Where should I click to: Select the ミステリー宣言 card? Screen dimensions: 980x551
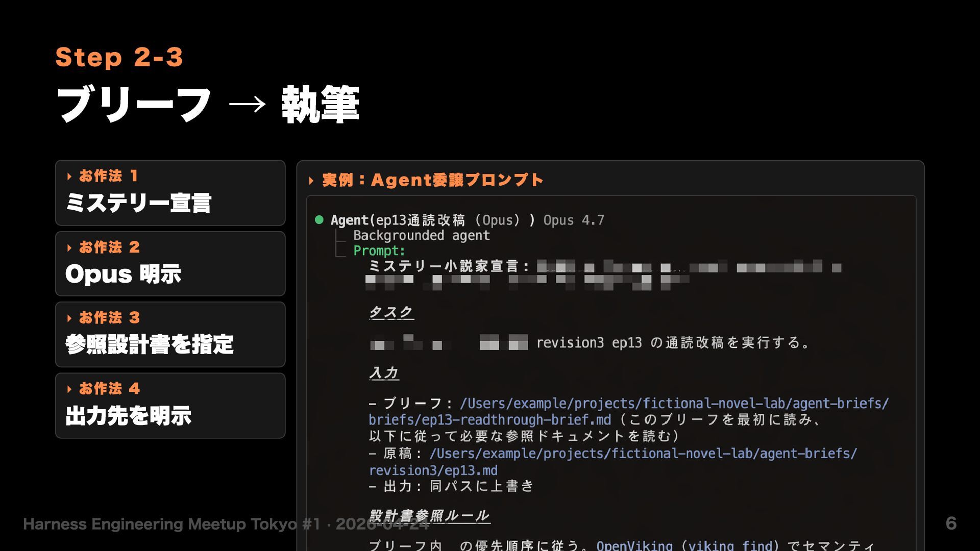pos(170,193)
